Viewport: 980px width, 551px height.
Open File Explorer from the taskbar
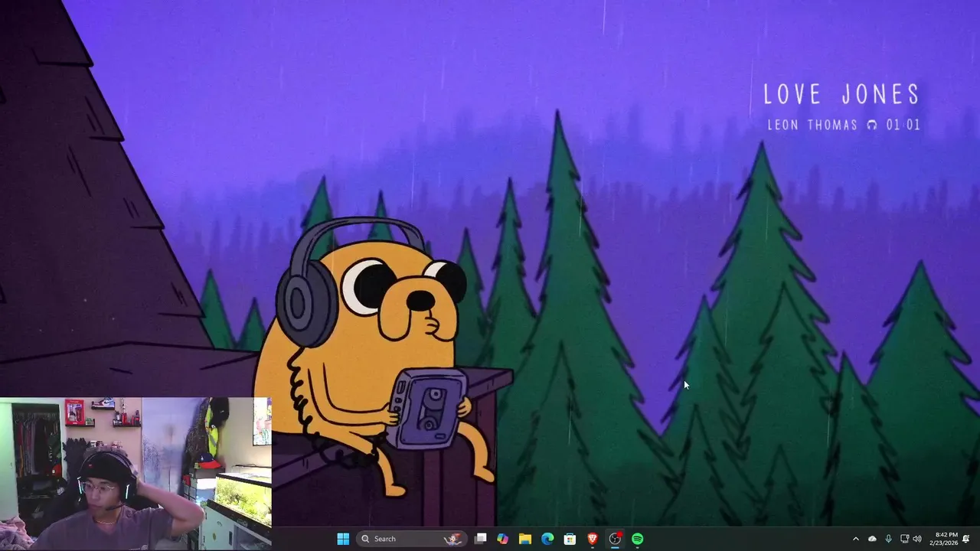(525, 539)
